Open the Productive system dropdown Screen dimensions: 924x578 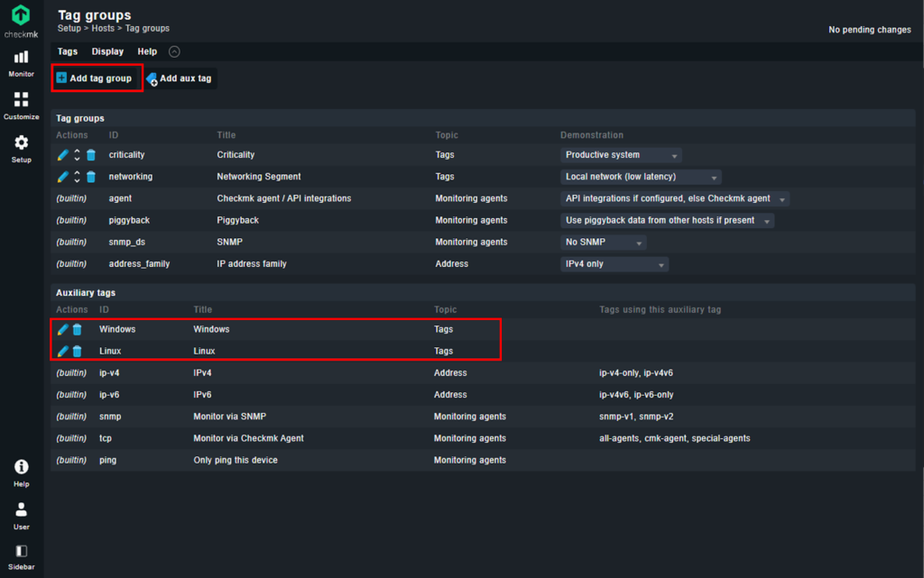(x=621, y=155)
